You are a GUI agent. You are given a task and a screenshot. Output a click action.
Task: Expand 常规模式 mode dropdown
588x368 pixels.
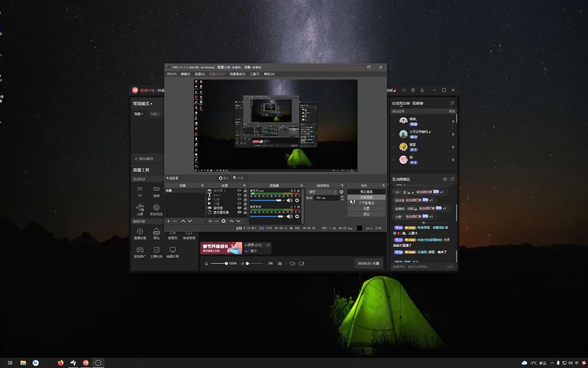(143, 104)
